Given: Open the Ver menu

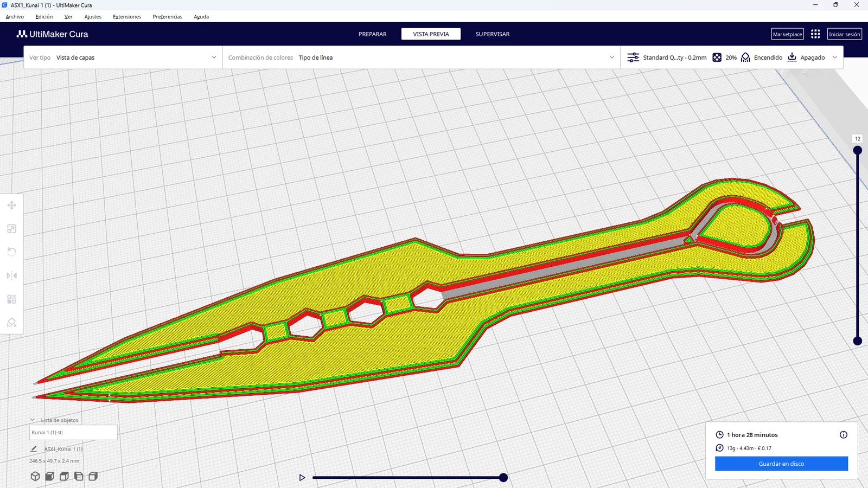Looking at the screenshot, I should [68, 17].
